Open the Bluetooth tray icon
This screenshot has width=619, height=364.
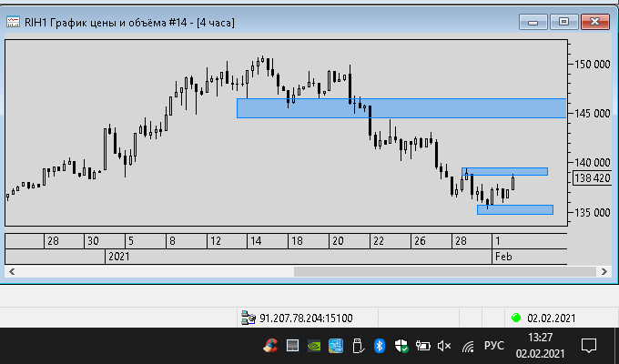(x=380, y=346)
